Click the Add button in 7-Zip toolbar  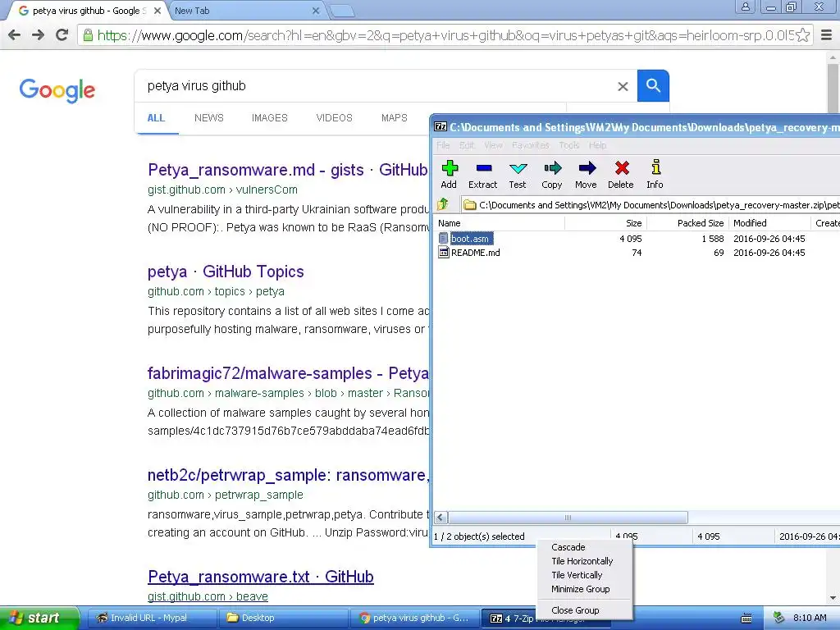(x=449, y=175)
